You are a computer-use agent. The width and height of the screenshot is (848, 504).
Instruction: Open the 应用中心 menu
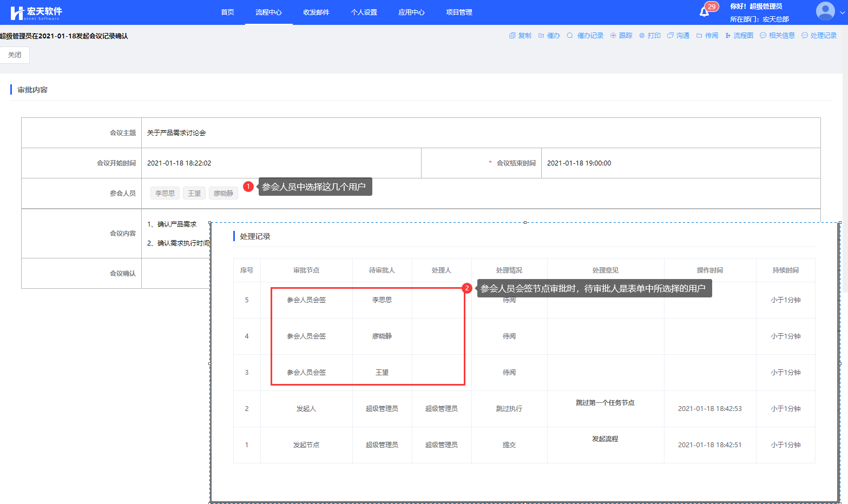pos(411,12)
